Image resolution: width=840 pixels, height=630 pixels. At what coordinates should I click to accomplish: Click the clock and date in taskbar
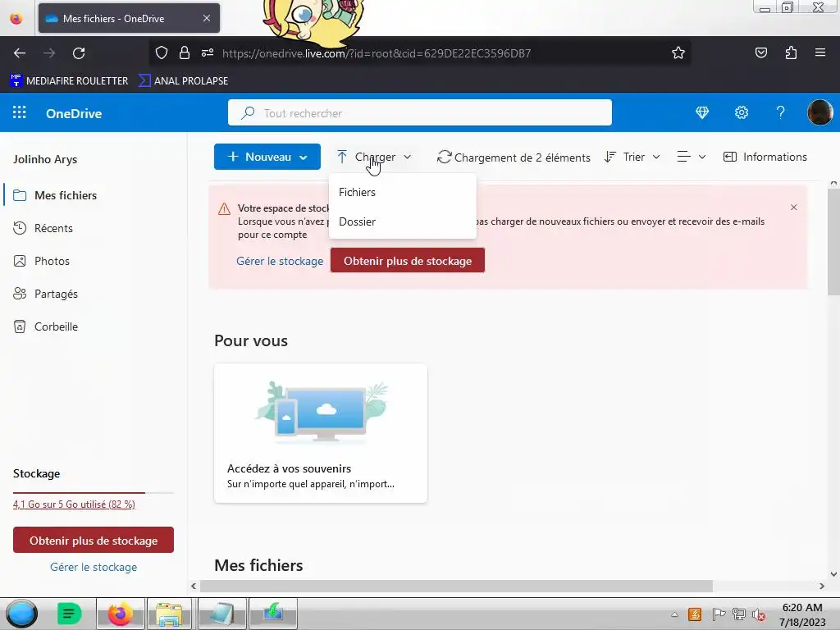[802, 614]
